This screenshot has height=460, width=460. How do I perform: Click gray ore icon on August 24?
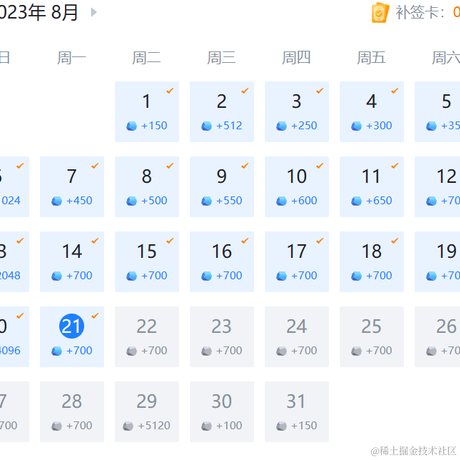tap(282, 351)
